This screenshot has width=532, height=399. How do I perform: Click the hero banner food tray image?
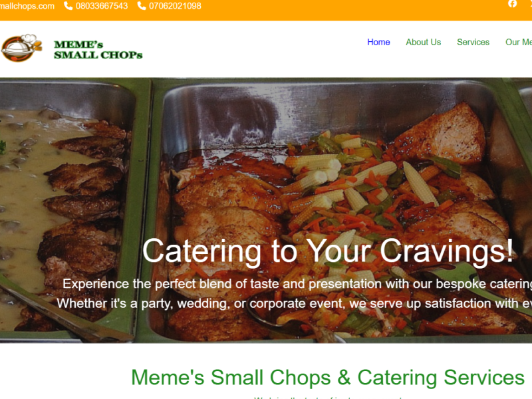click(266, 210)
